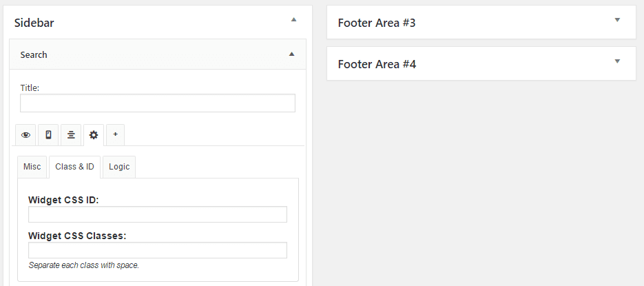Expand Footer Area #4 arrow
This screenshot has height=286, width=644.
click(x=617, y=61)
